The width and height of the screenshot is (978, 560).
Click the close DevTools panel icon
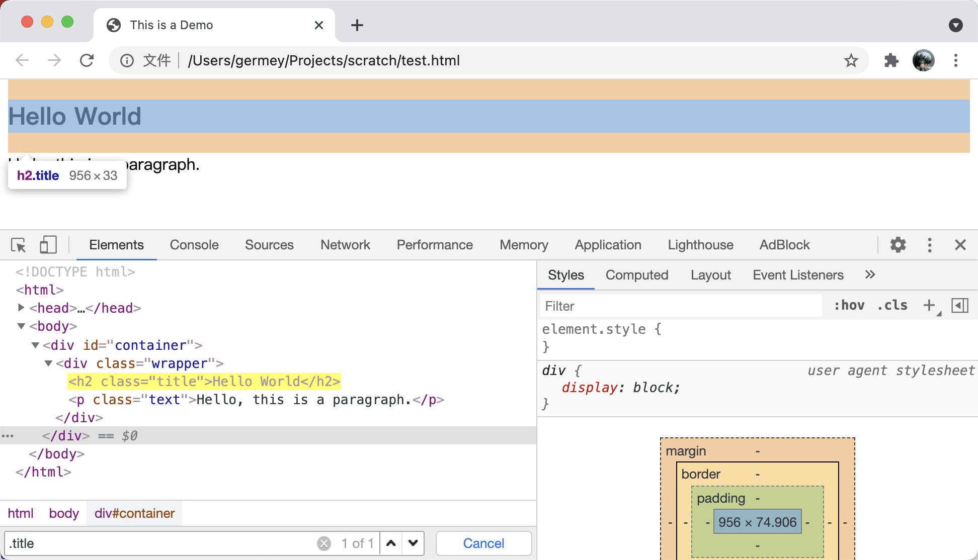(960, 244)
